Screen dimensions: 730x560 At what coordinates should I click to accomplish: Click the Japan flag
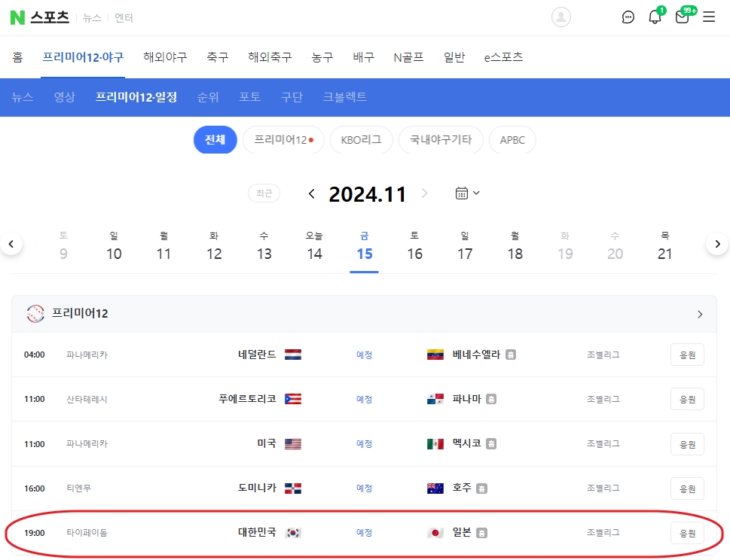click(435, 533)
